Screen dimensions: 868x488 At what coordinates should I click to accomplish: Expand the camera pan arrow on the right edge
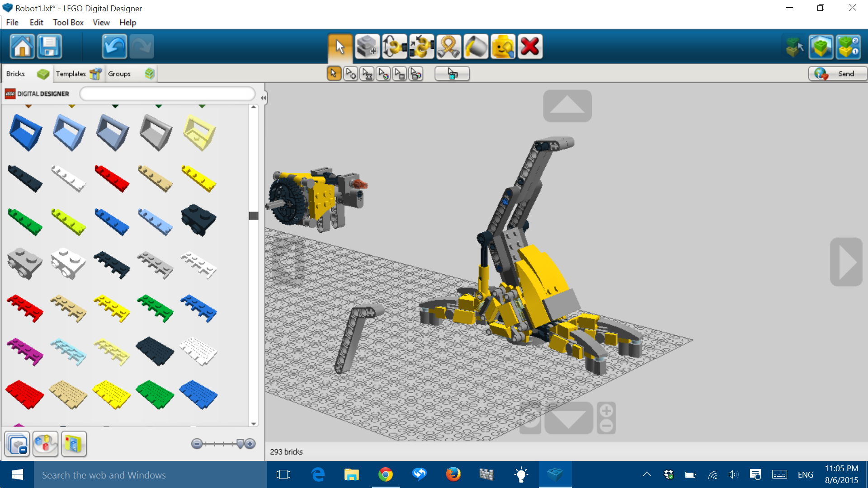click(x=847, y=262)
